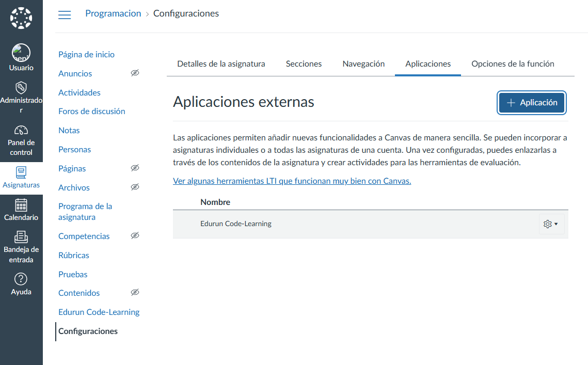Click the eye icon beside Competencias
The height and width of the screenshot is (365, 588).
(135, 235)
